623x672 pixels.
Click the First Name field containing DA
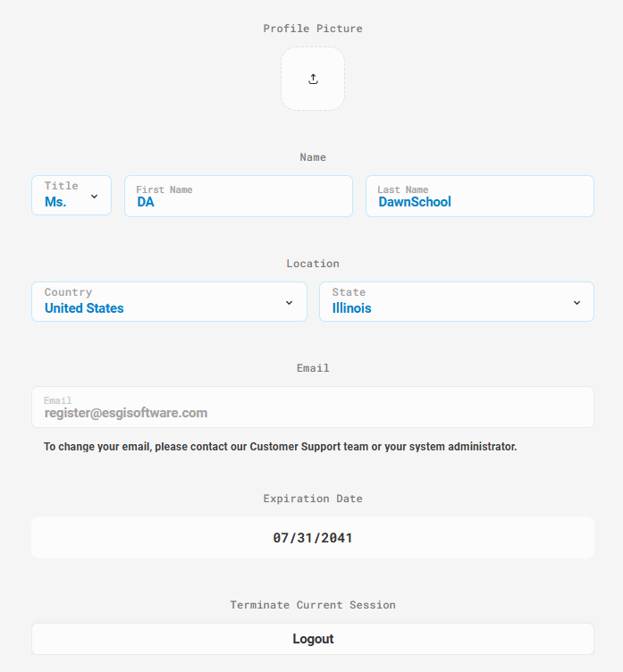[239, 197]
